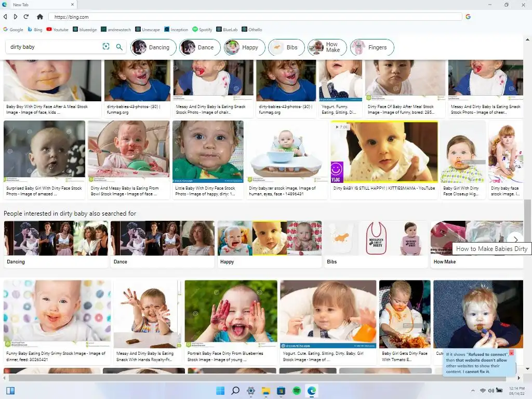Screen dimensions: 532x399
Task: Open the widgets panel icon at taskbar left
Action: point(10,391)
